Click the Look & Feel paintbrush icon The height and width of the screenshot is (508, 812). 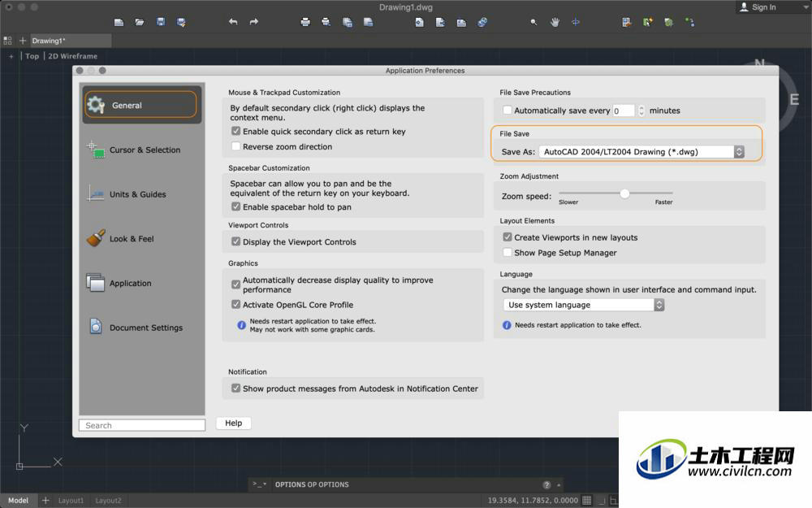tap(95, 238)
